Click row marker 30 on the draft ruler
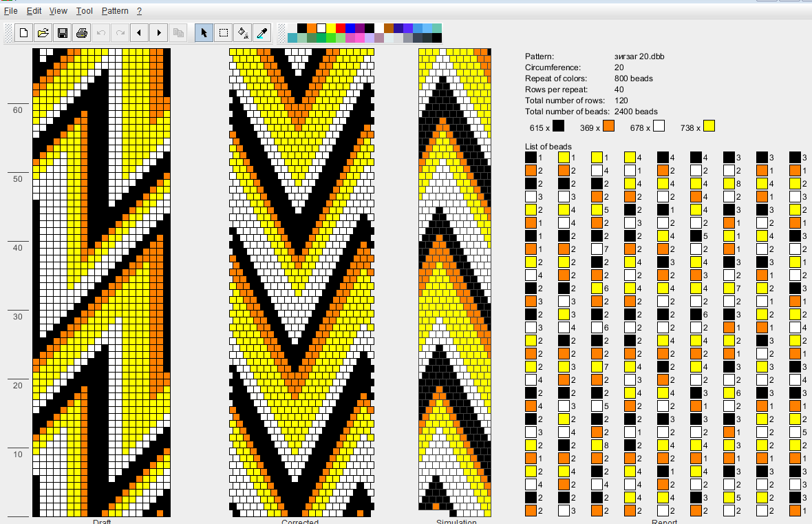The image size is (812, 524). pos(18,317)
